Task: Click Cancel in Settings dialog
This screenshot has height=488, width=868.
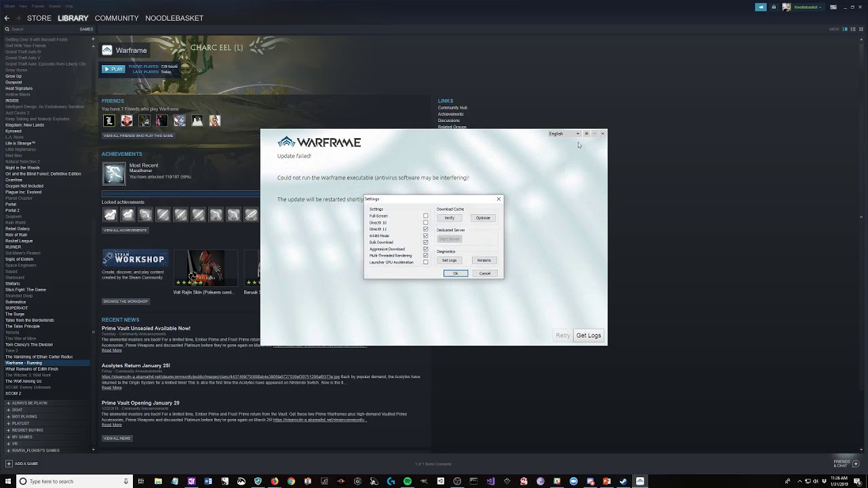Action: [485, 274]
